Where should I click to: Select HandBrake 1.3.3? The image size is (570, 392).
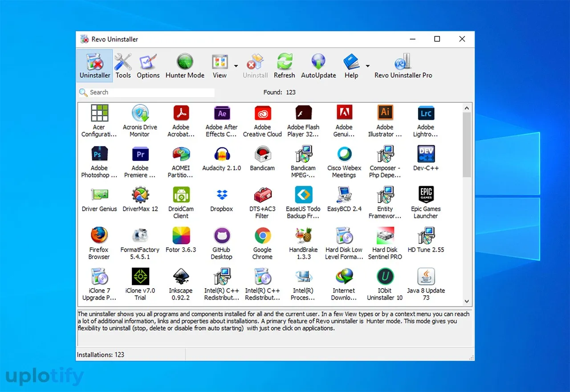(303, 244)
